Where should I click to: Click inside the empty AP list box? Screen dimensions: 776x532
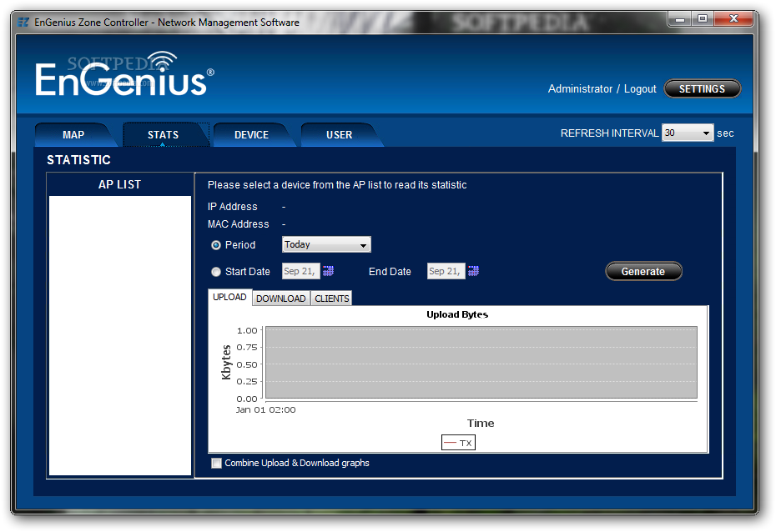pyautogui.click(x=120, y=336)
